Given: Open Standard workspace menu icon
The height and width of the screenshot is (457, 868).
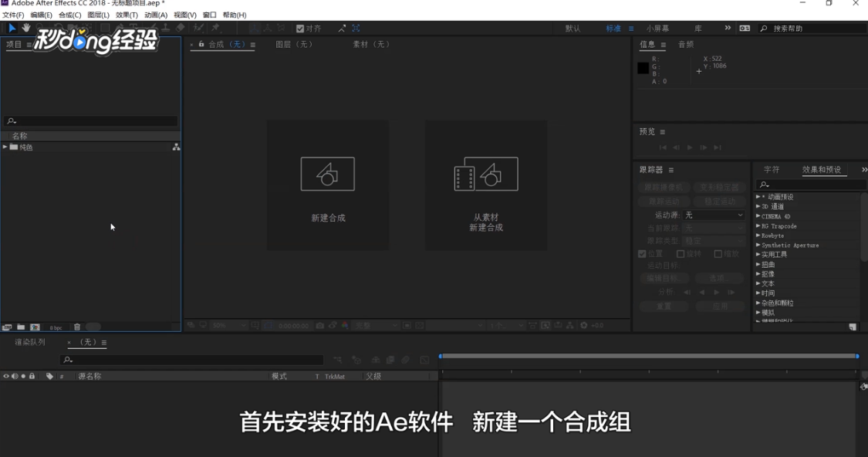Looking at the screenshot, I should (631, 29).
